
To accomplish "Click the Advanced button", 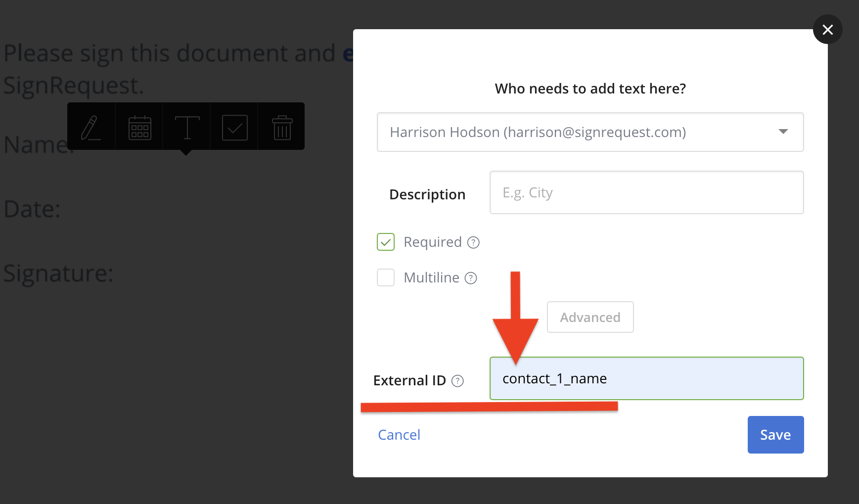I will point(590,317).
